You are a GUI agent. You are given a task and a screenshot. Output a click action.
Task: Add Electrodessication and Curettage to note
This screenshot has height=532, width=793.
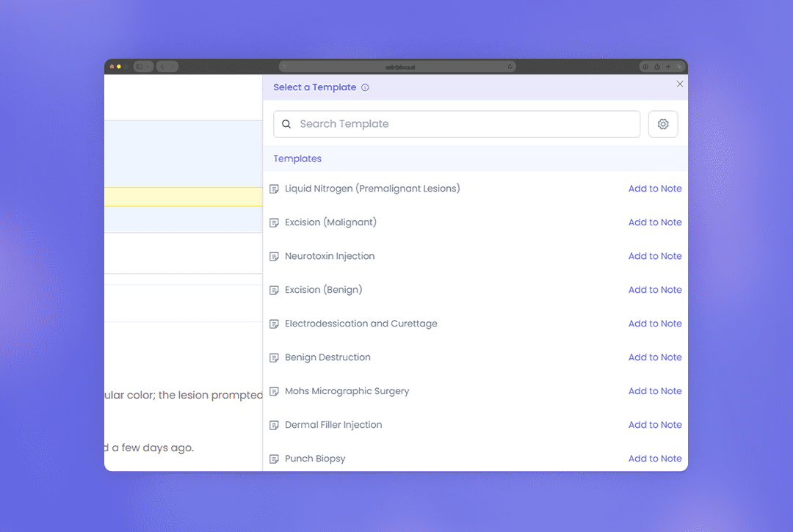(x=655, y=324)
